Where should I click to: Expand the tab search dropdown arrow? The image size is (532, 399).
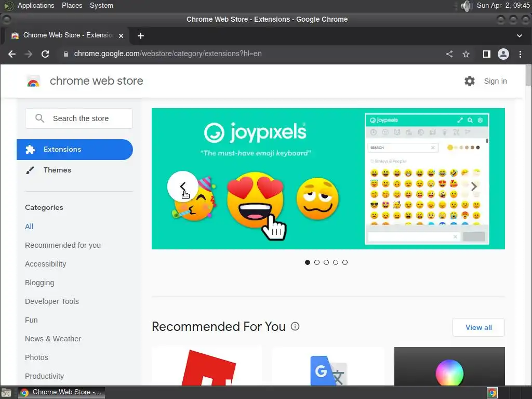click(519, 36)
